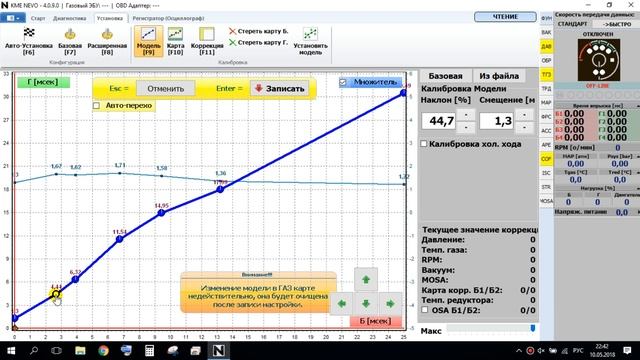640x360 pixels.
Task: Select Из файла calibration tab
Action: point(499,76)
